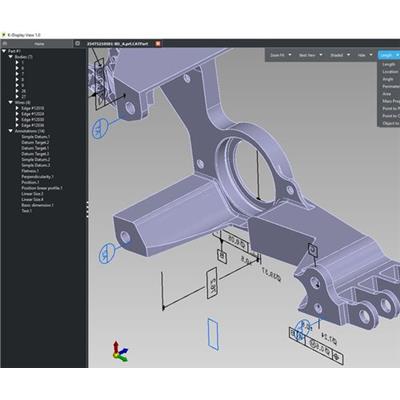
Task: Click the XYZ axis triad in viewport
Action: [x=119, y=352]
